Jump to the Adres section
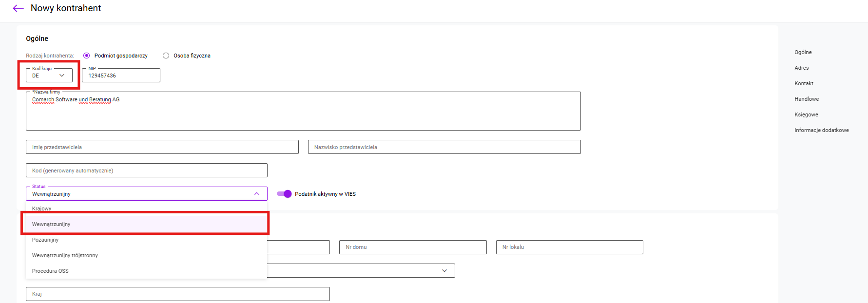Image resolution: width=868 pixels, height=303 pixels. tap(801, 68)
